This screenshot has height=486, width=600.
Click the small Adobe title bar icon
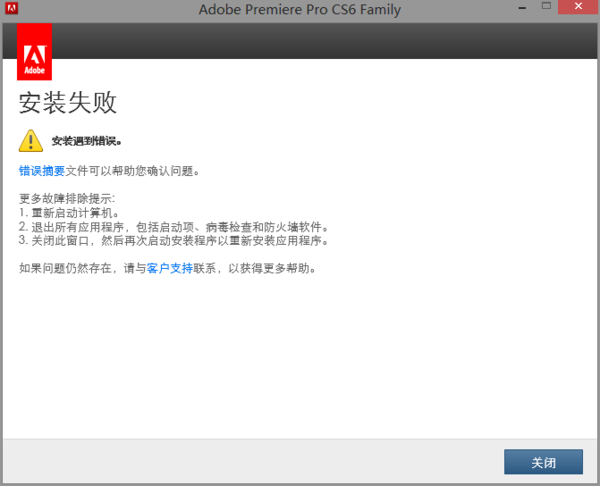11,8
